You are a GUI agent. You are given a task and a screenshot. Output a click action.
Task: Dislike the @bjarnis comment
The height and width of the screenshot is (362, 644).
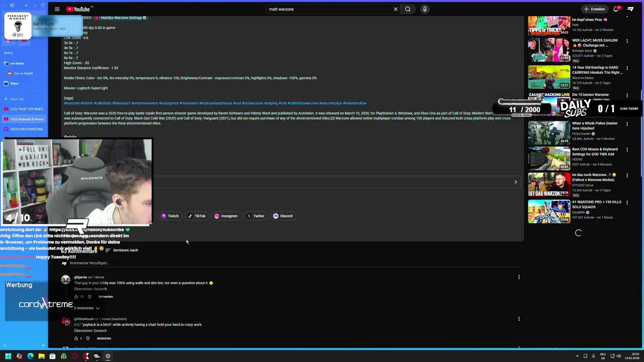point(90,297)
